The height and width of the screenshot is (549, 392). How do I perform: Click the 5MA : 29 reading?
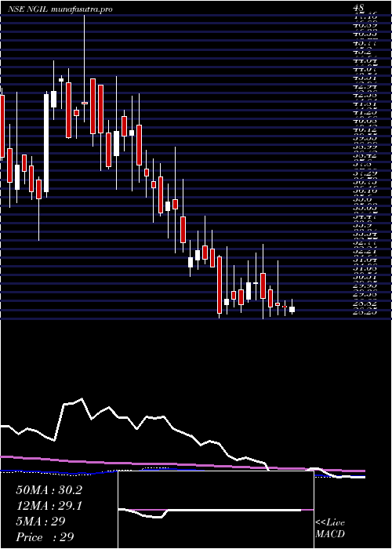coord(41,522)
